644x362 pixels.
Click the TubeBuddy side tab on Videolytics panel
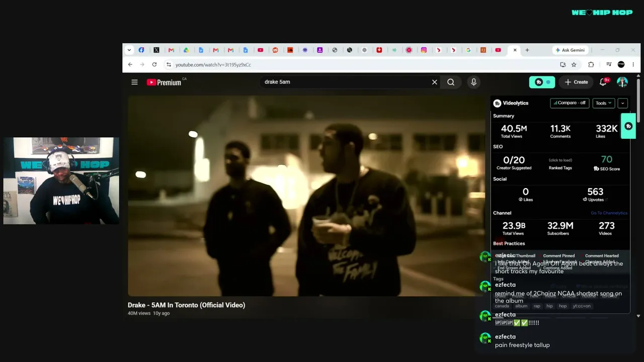coord(628,126)
